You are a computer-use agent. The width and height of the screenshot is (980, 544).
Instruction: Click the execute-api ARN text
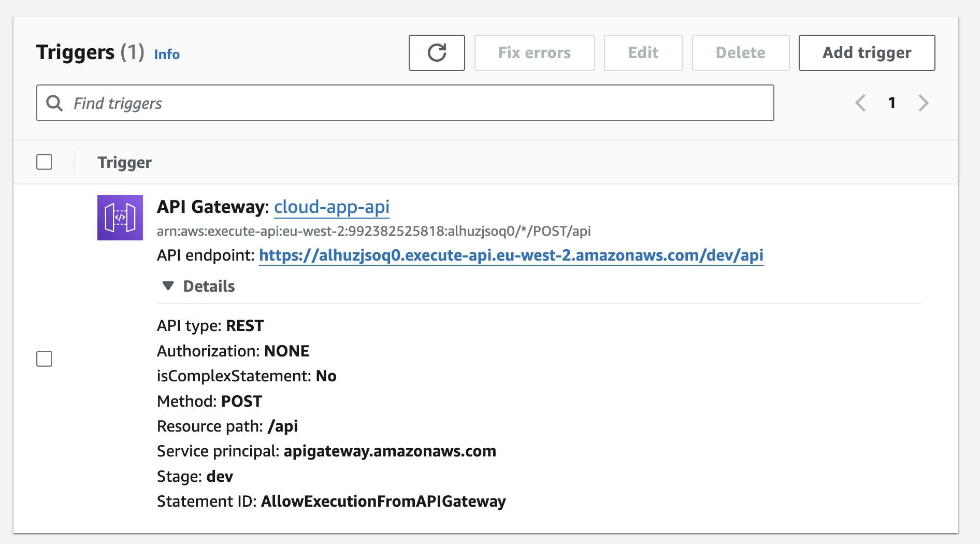pos(374,231)
